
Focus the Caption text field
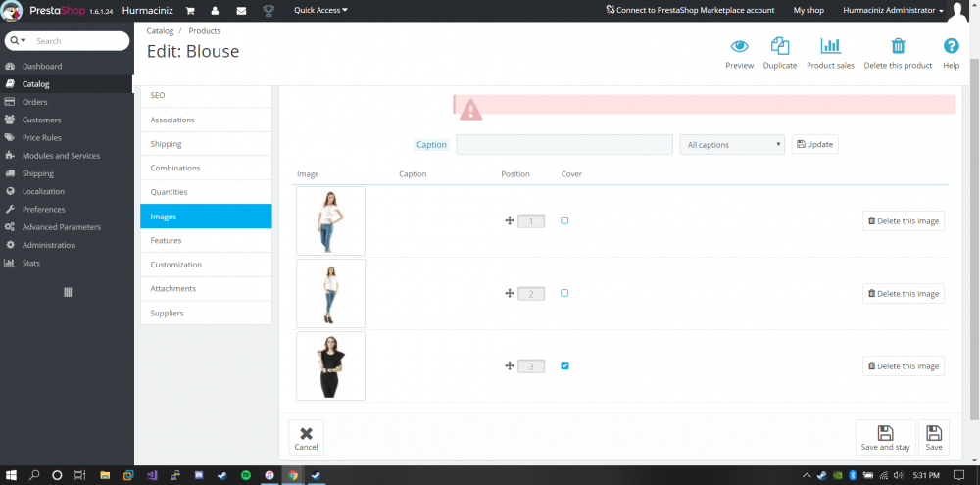point(564,144)
